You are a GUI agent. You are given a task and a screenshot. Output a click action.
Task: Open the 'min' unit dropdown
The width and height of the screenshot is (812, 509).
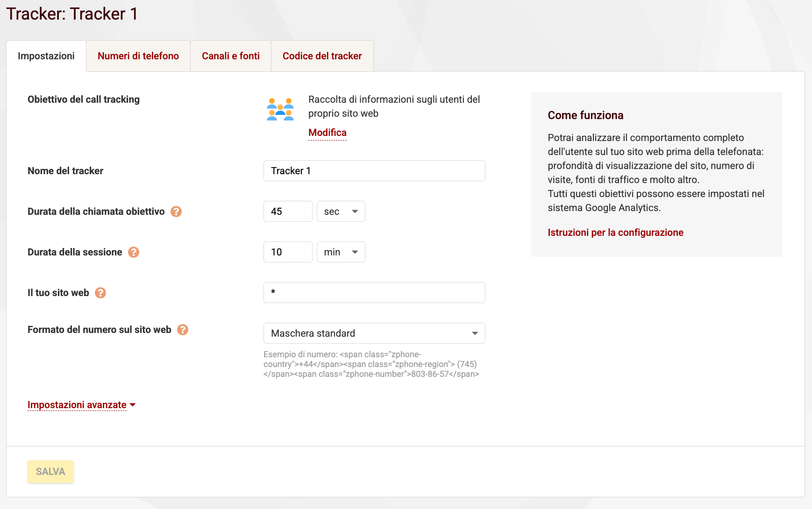341,252
